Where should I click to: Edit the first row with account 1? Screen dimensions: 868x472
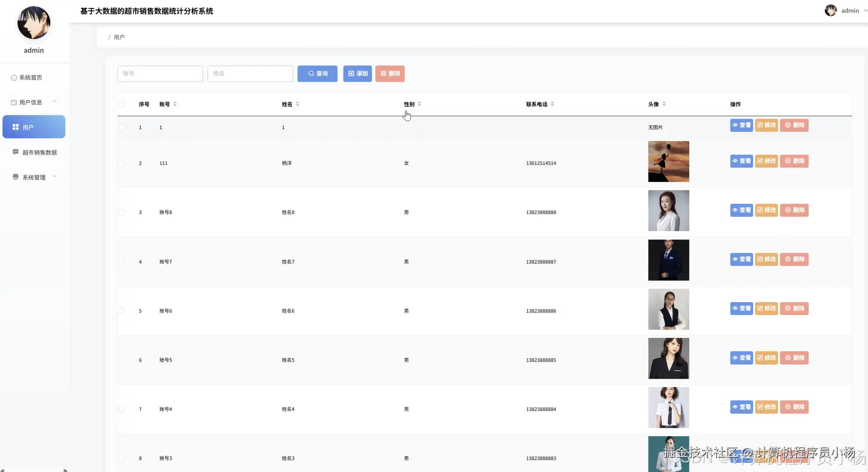click(x=766, y=125)
